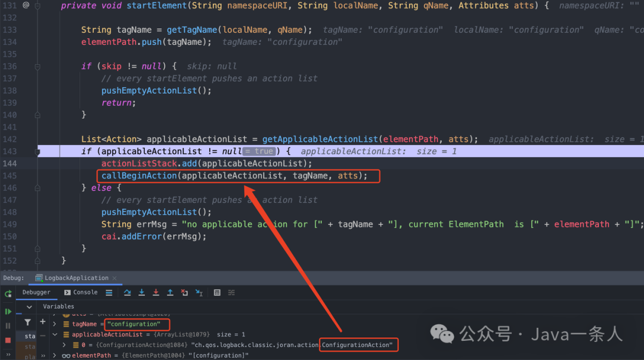This screenshot has width=644, height=360.
Task: Click the return statement on line 139
Action: [x=117, y=103]
